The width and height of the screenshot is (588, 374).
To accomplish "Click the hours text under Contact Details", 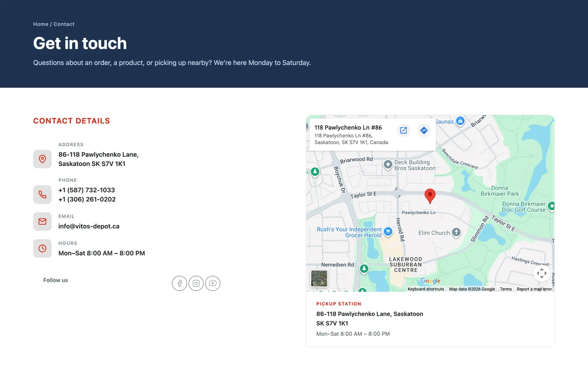I will [x=102, y=253].
